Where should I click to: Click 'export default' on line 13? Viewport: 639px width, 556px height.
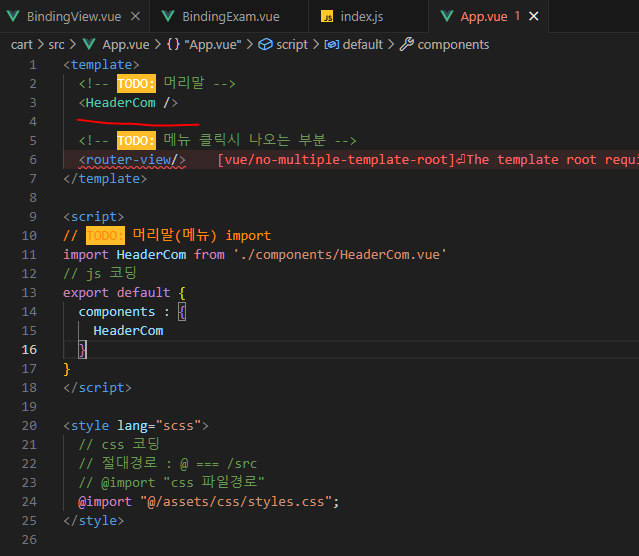[117, 293]
